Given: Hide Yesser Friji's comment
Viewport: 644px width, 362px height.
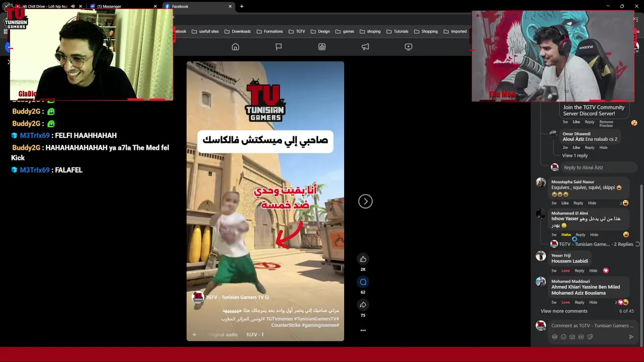Looking at the screenshot, I should click(x=593, y=270).
